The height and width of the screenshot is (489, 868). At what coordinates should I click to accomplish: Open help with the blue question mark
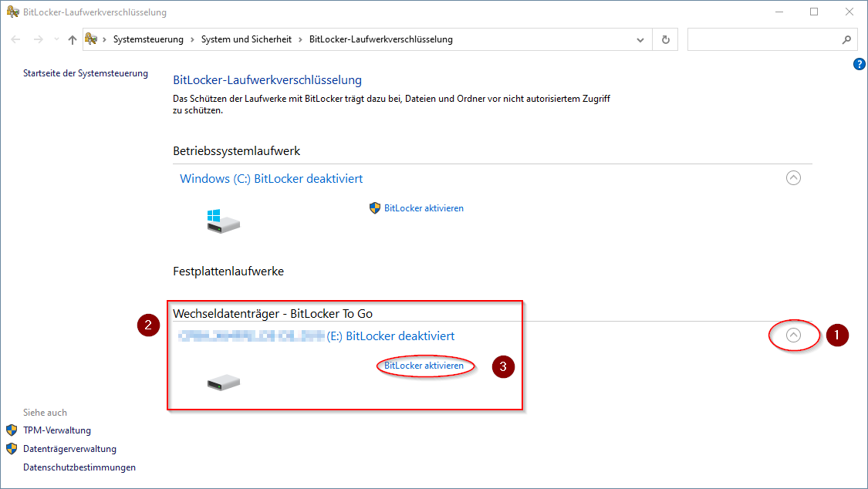[860, 64]
